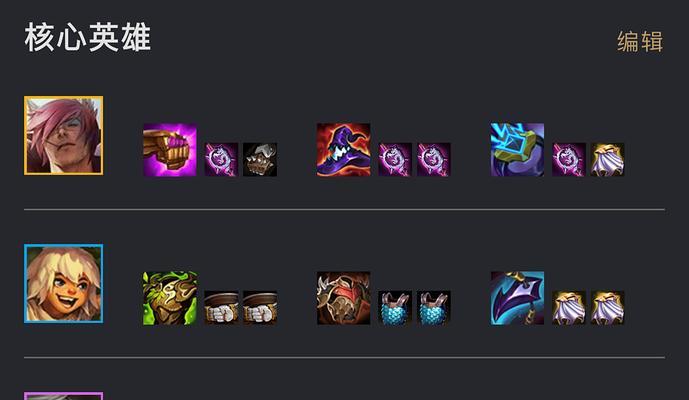Select the Jeweled Gauntlet purple fist item

170,150
